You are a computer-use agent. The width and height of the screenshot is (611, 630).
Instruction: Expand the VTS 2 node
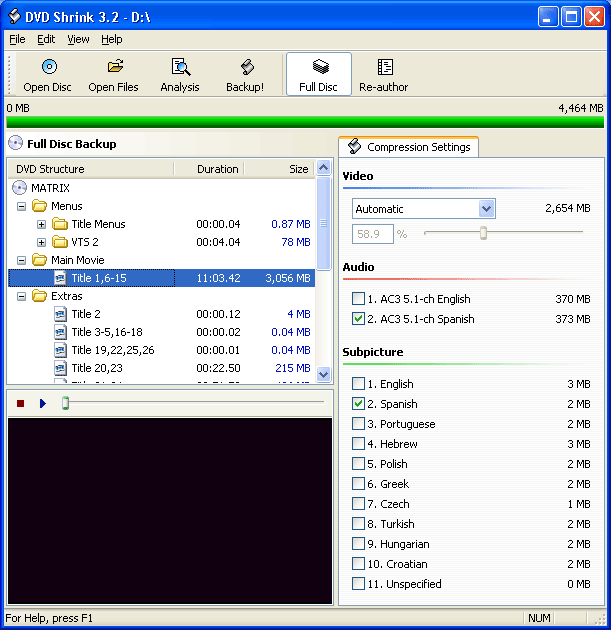41,242
